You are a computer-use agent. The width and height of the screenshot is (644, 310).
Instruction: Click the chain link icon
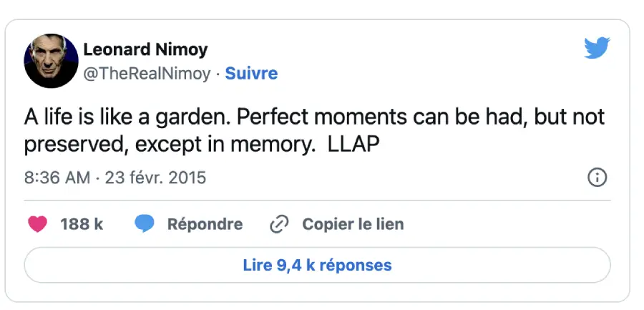[278, 224]
